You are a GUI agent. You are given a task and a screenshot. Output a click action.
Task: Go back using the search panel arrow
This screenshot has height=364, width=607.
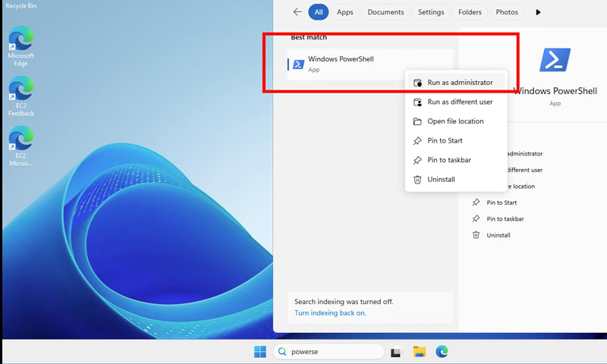click(x=297, y=12)
